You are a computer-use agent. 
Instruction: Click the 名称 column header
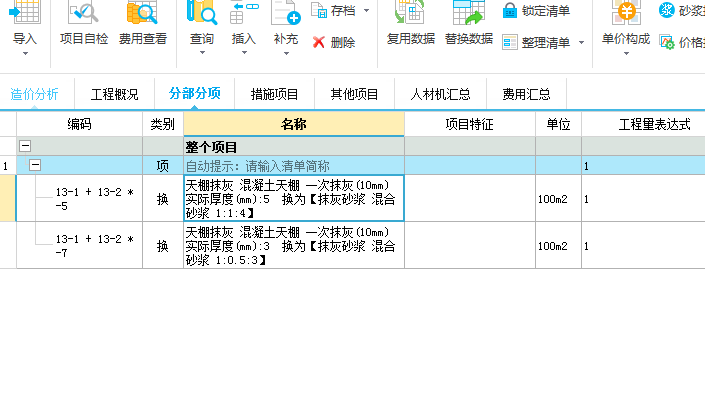[x=294, y=124]
